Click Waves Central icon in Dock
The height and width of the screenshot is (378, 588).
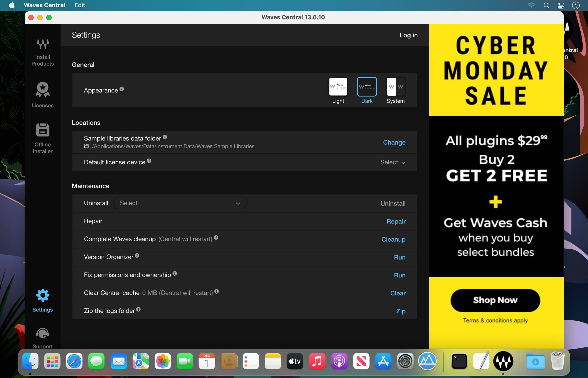tap(503, 361)
